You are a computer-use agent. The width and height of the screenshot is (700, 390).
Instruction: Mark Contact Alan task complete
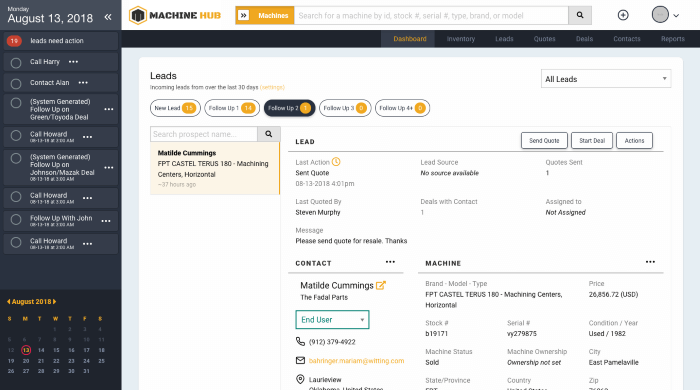[x=16, y=83]
